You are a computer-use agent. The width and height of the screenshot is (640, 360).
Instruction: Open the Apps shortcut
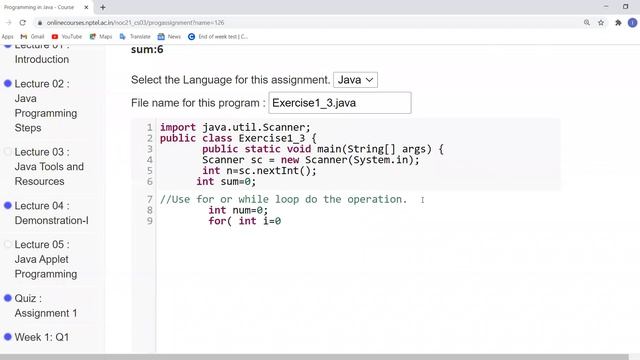(7, 37)
